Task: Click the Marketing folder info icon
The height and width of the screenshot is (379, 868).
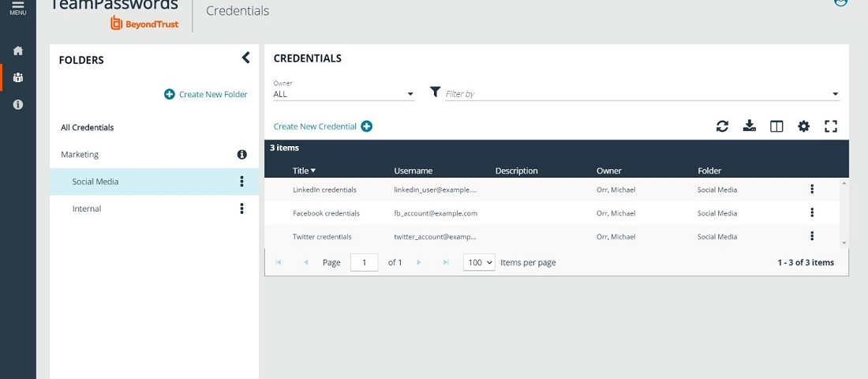Action: (x=242, y=155)
